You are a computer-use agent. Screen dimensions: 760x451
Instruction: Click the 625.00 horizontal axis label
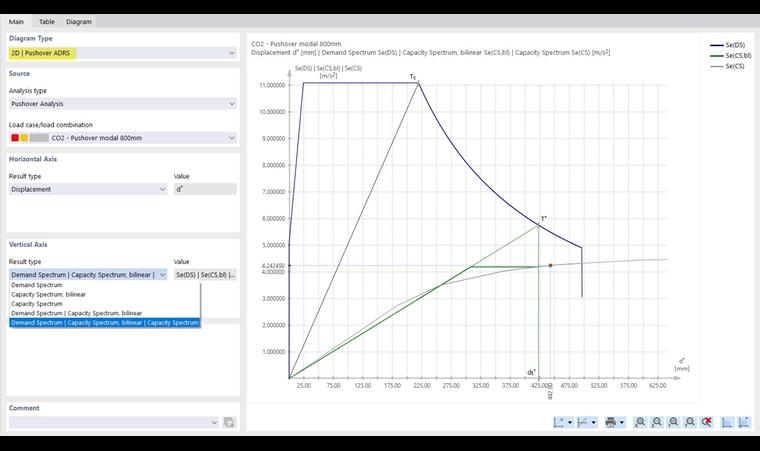[658, 386]
